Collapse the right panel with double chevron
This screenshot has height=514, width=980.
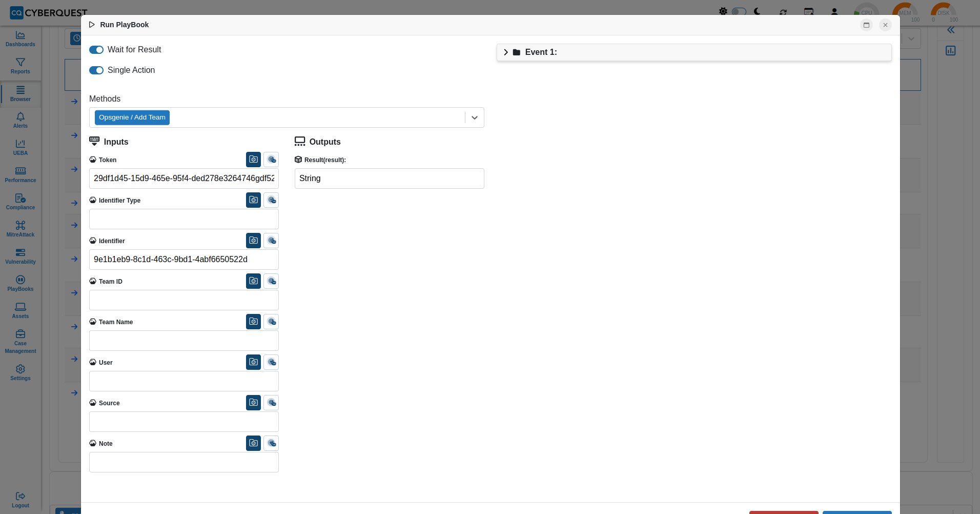[x=951, y=30]
